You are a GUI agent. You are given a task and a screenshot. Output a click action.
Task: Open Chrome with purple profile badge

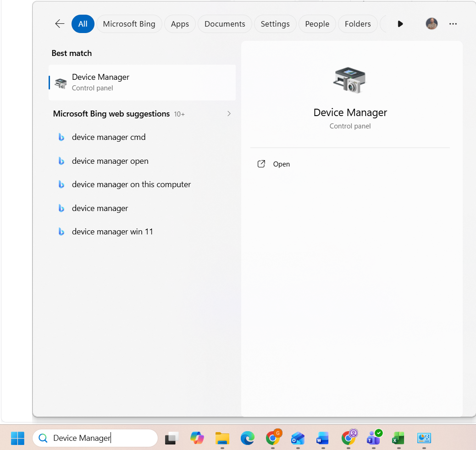tap(349, 438)
